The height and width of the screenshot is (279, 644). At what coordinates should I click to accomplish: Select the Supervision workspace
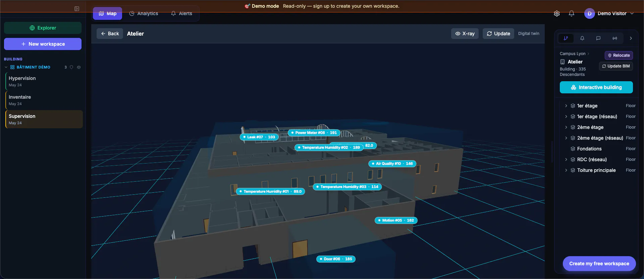click(x=44, y=119)
